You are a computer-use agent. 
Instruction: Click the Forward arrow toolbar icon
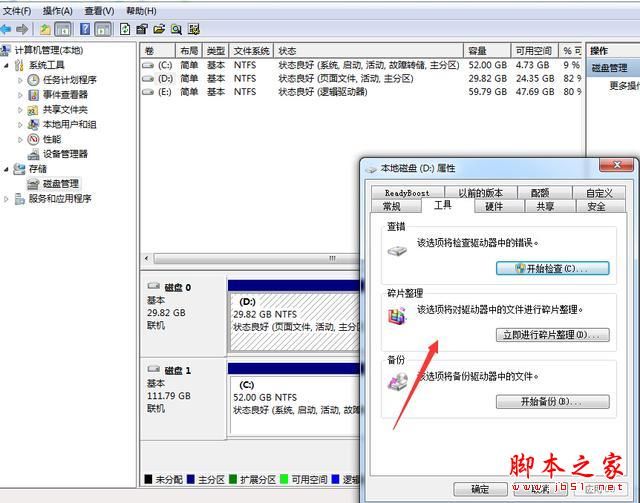[22, 29]
